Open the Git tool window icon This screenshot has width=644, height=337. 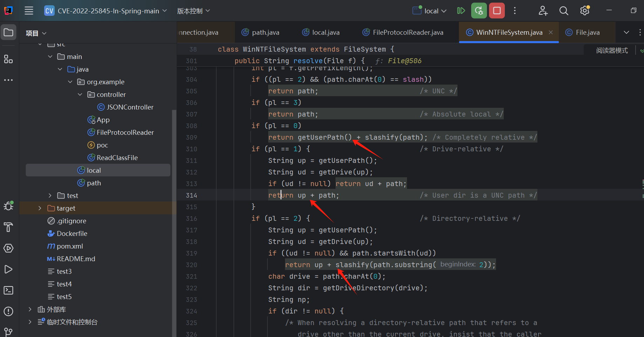tap(8, 331)
